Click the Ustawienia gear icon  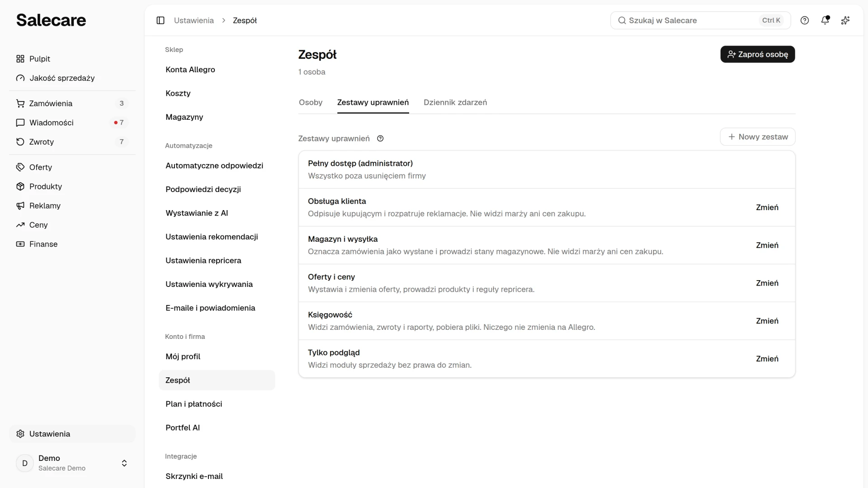20,434
